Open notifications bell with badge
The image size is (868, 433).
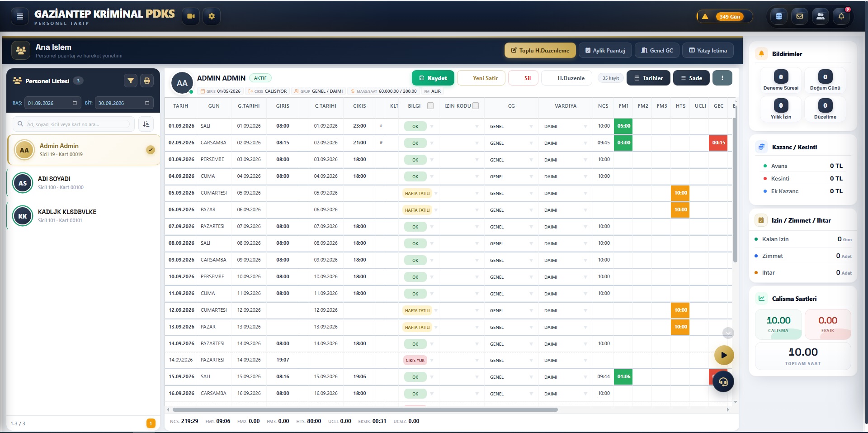coord(841,16)
